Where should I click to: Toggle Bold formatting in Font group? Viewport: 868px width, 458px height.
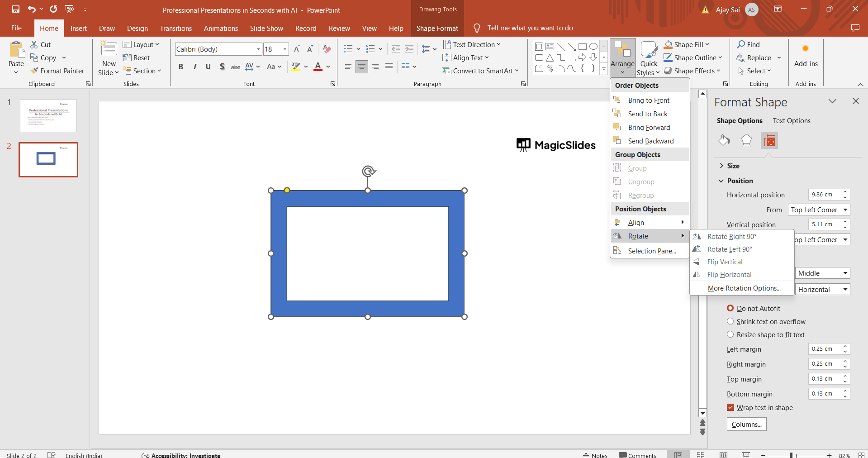tap(181, 67)
